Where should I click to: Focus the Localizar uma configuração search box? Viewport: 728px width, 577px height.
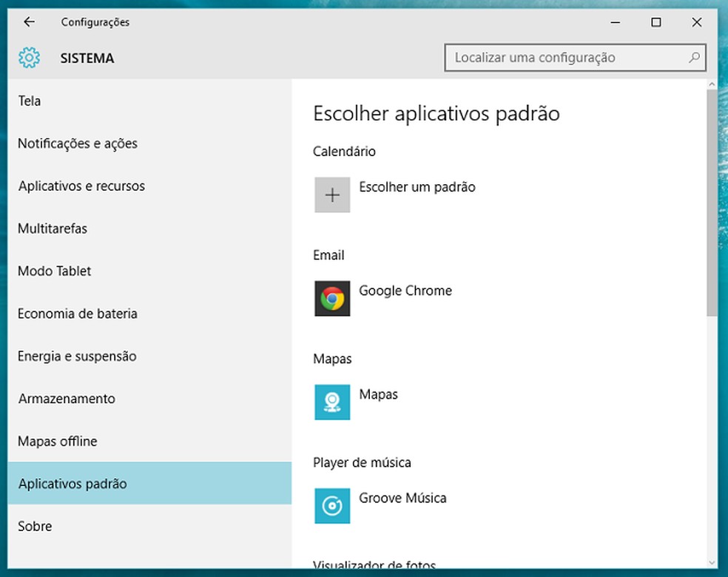(x=566, y=58)
